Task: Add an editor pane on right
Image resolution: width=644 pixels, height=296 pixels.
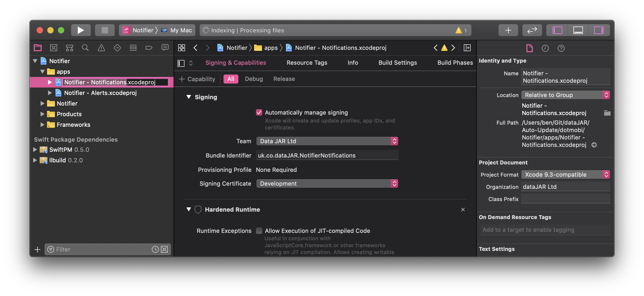Action: 467,48
